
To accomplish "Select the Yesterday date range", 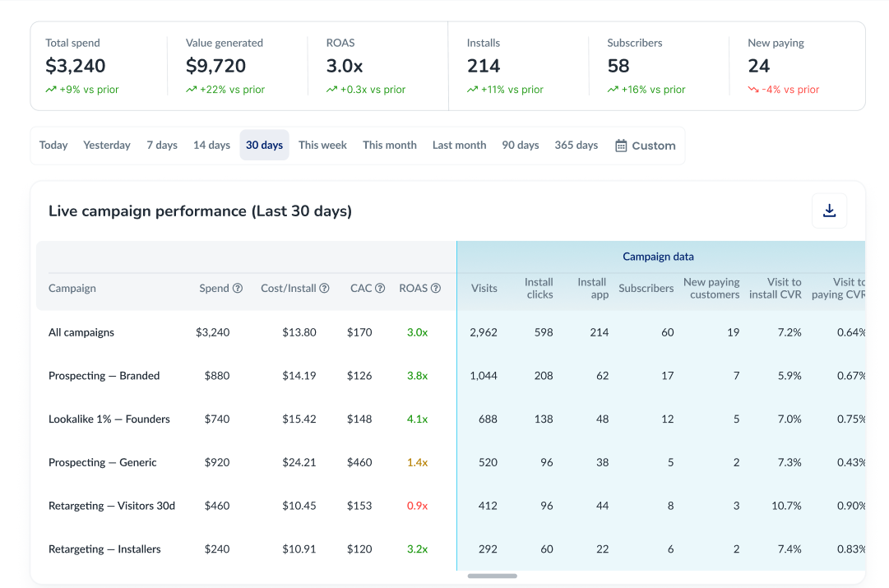I will [107, 146].
